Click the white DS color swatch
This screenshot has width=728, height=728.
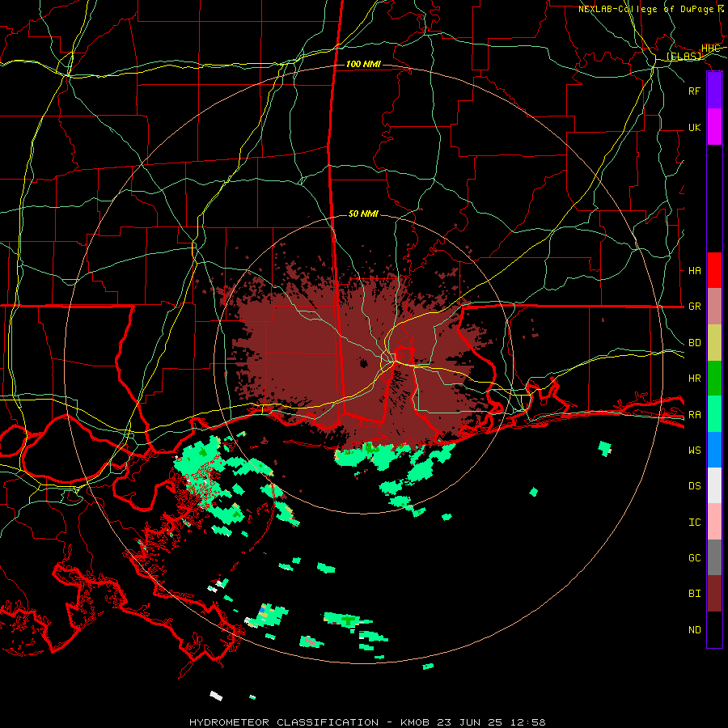point(714,485)
